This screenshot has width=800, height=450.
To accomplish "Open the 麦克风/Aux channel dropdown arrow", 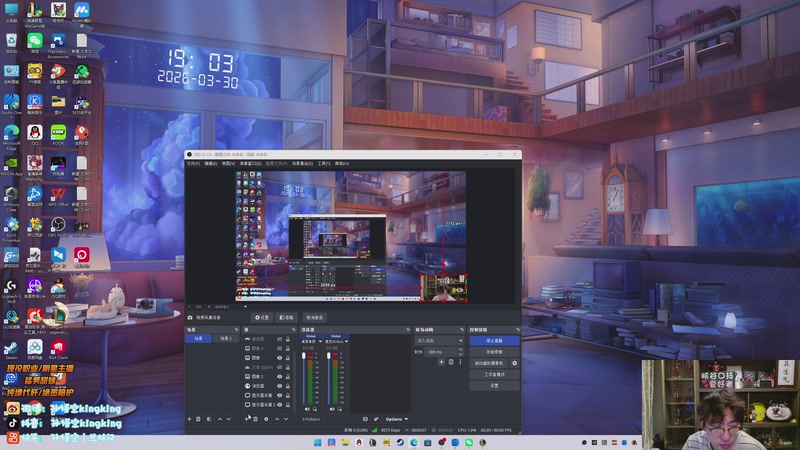I will (x=347, y=341).
